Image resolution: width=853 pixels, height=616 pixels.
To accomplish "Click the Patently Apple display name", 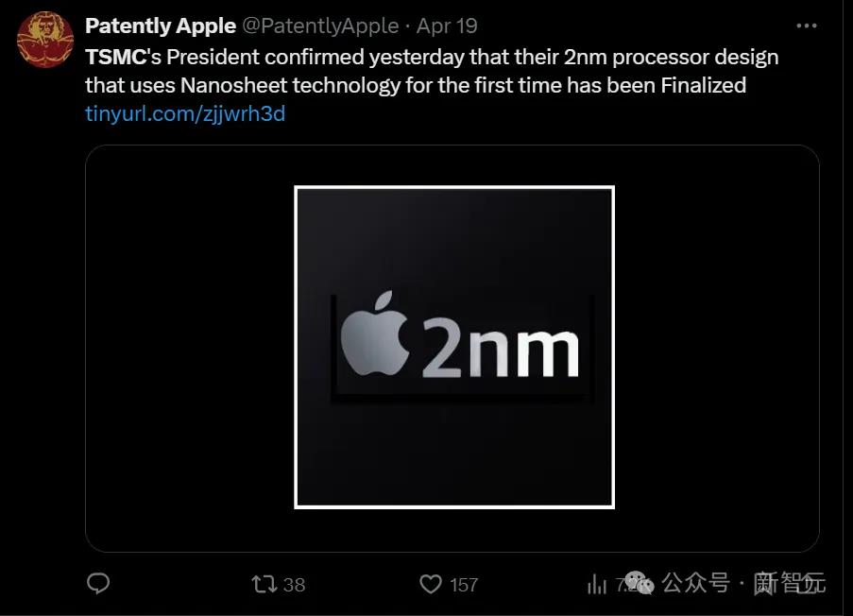I will (x=161, y=26).
